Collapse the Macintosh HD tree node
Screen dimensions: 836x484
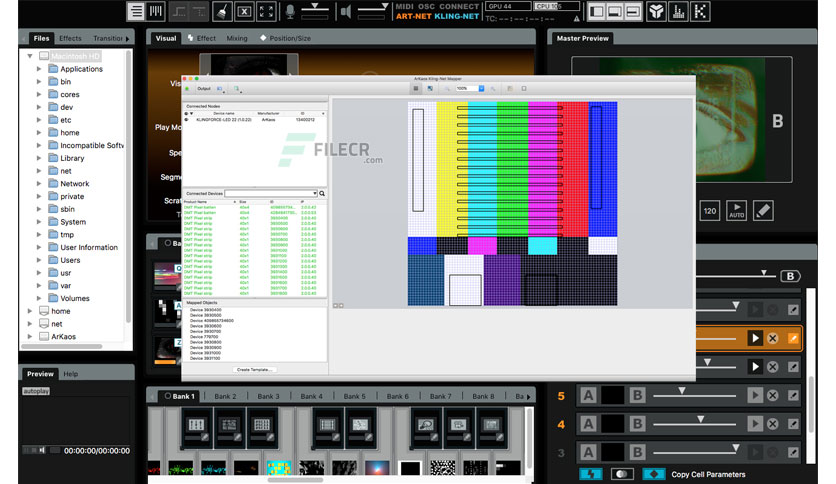click(30, 56)
